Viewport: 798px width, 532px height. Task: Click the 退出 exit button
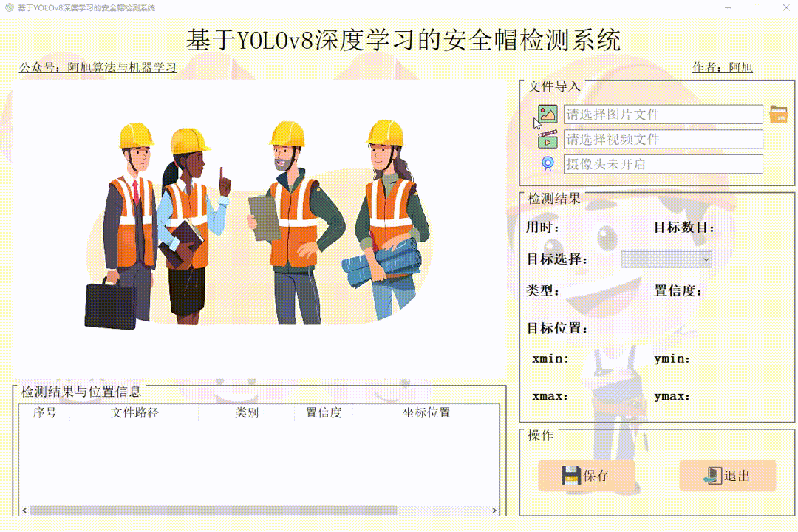pyautogui.click(x=728, y=476)
